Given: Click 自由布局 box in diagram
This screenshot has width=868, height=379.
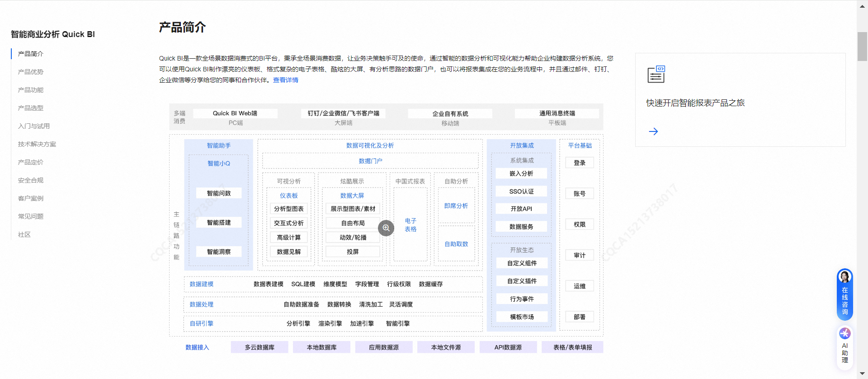Looking at the screenshot, I should point(353,223).
